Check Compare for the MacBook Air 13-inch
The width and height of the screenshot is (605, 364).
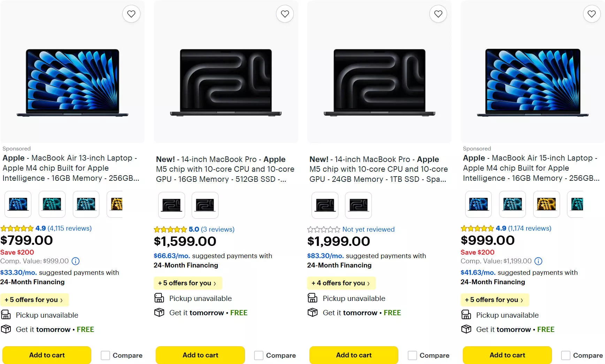pos(105,355)
